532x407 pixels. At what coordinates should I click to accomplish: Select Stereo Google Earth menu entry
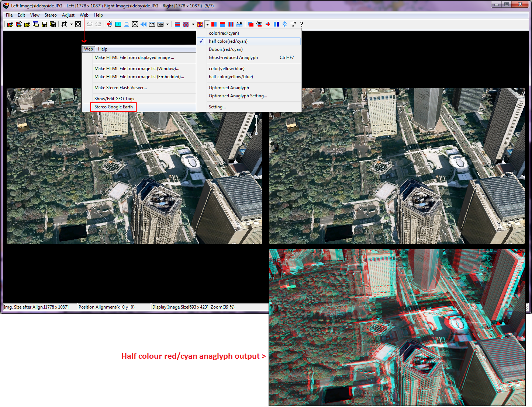[139, 107]
